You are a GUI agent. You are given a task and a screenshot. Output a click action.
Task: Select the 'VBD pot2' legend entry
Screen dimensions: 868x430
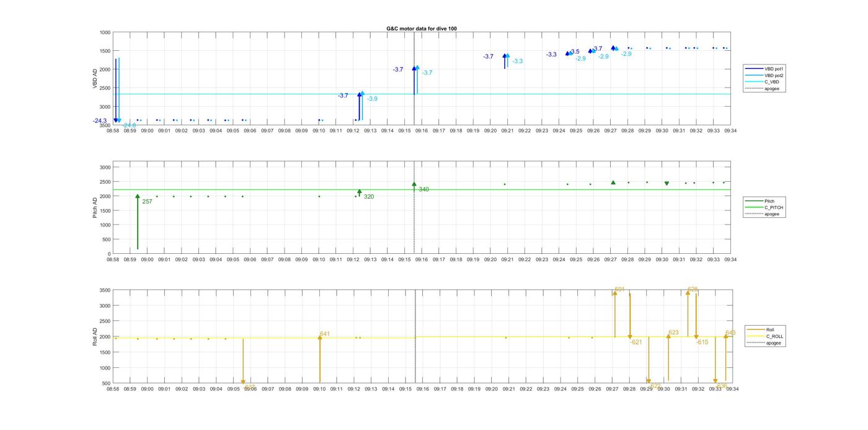[x=764, y=75]
